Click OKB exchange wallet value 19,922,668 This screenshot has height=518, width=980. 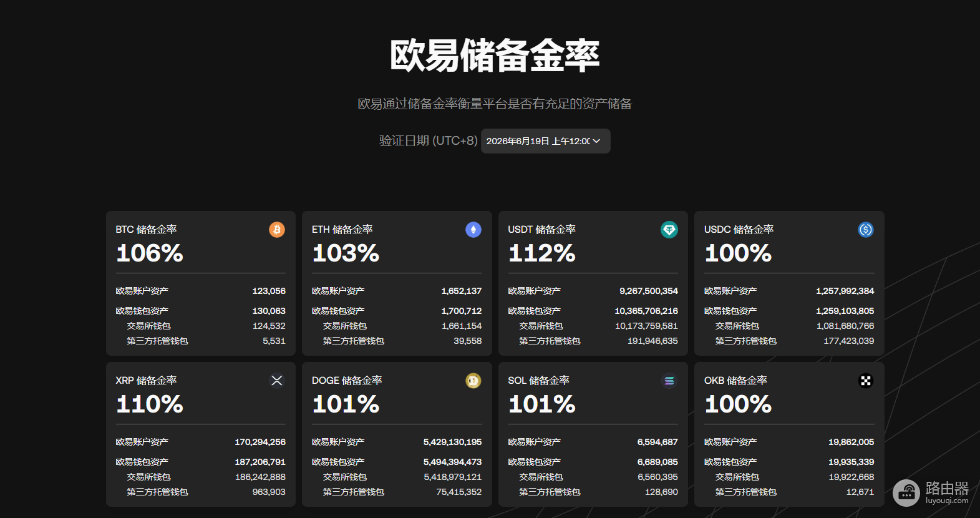[x=851, y=477]
